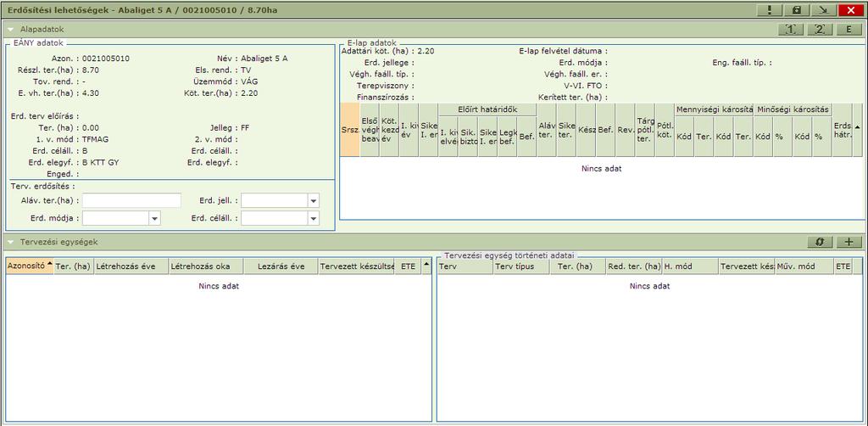Click the Jelleg value FF
Screen dimensions: 868x426
[x=245, y=128]
